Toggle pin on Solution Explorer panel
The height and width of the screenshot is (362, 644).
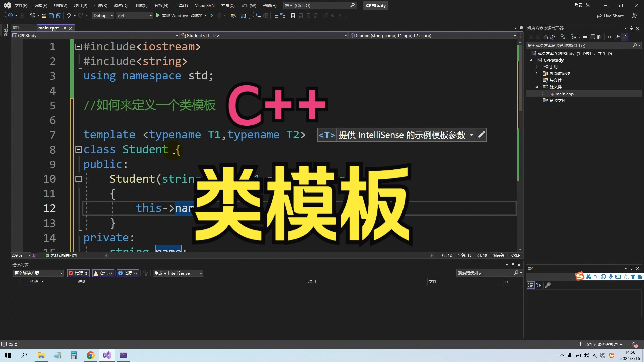pyautogui.click(x=631, y=28)
